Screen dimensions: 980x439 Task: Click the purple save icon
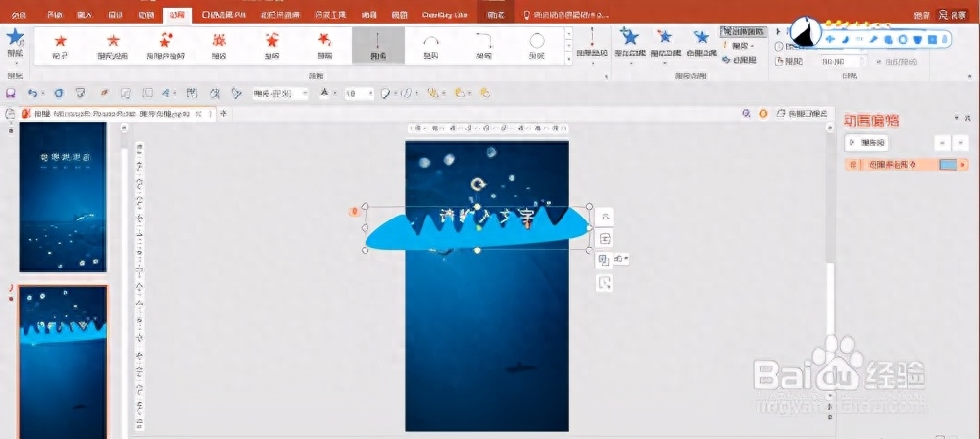pyautogui.click(x=10, y=93)
